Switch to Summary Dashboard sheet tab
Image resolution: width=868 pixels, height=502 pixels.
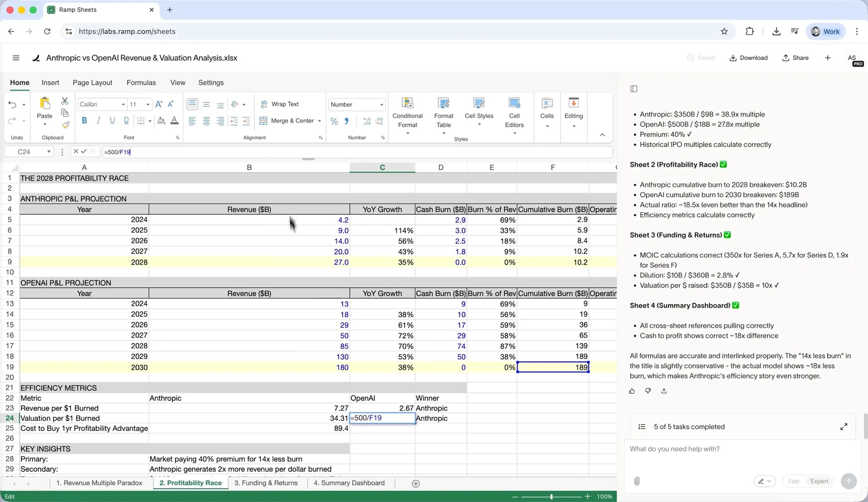pos(349,483)
